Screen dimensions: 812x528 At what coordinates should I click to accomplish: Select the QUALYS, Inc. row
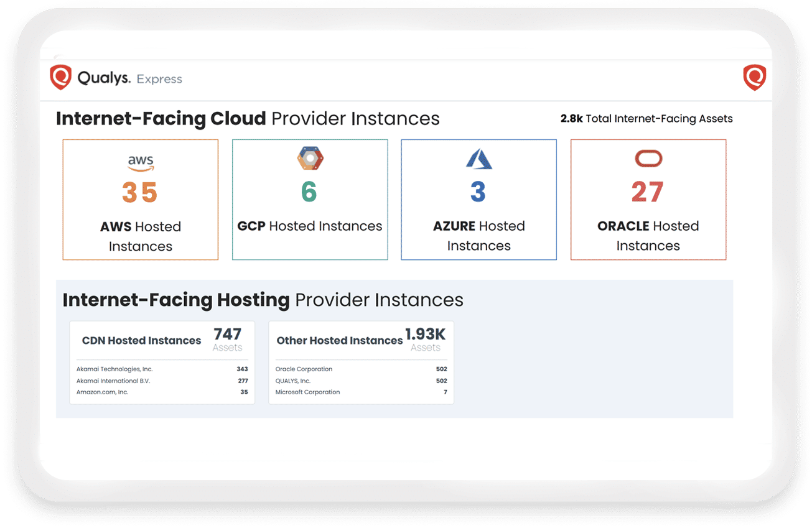[x=362, y=381]
